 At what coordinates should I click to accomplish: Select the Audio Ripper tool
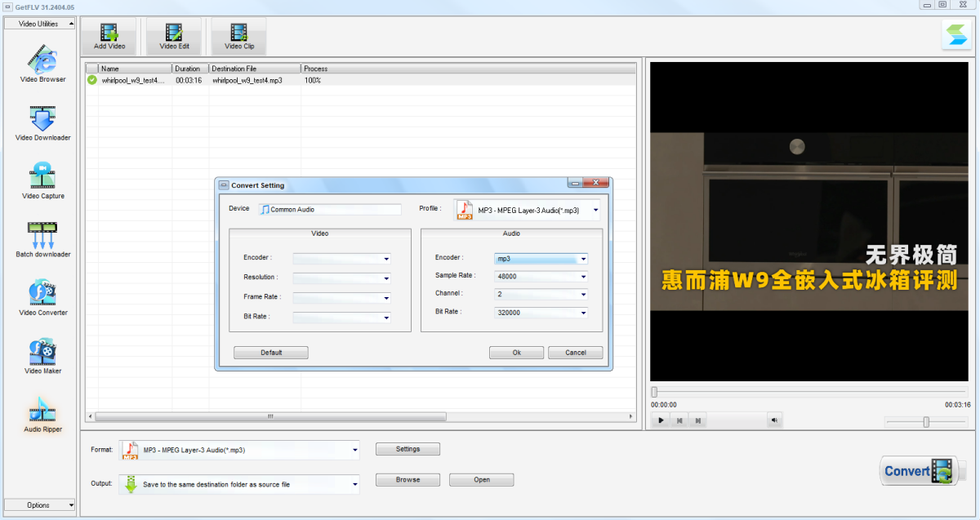pyautogui.click(x=42, y=413)
